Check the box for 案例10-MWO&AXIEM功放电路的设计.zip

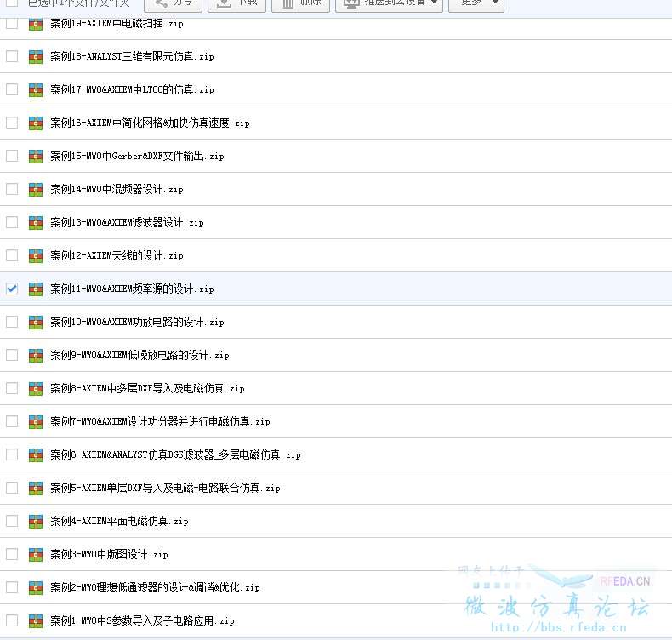pyautogui.click(x=12, y=322)
